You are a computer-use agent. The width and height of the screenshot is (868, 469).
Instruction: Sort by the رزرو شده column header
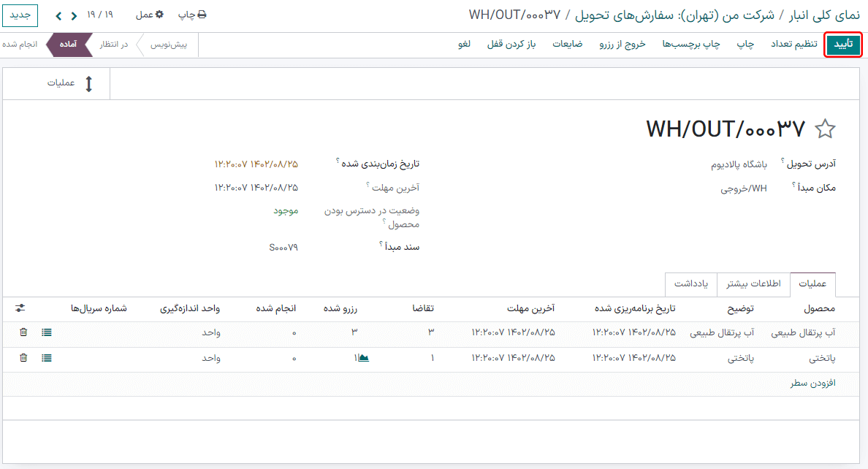[340, 308]
